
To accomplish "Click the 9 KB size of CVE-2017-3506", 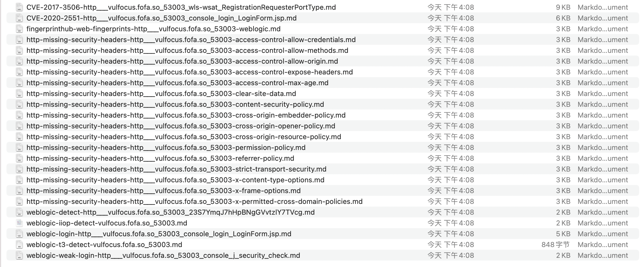I will pyautogui.click(x=563, y=7).
